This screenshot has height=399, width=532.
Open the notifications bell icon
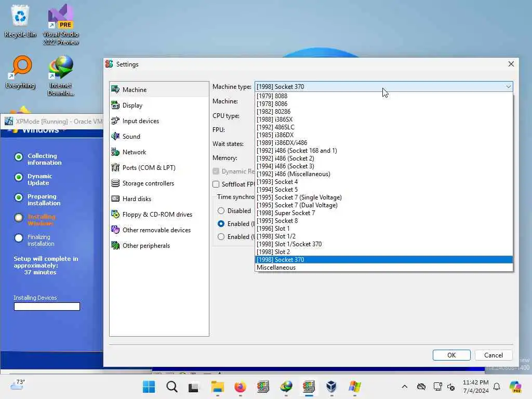497,387
